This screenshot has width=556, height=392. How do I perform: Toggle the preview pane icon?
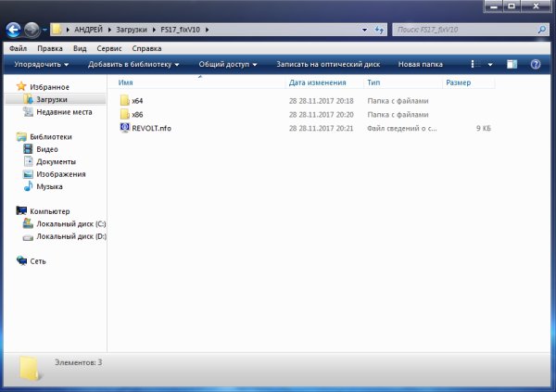tap(512, 65)
